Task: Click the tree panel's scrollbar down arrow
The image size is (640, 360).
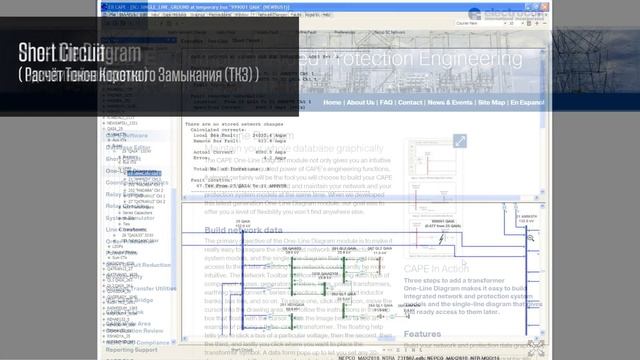Action: (174, 342)
